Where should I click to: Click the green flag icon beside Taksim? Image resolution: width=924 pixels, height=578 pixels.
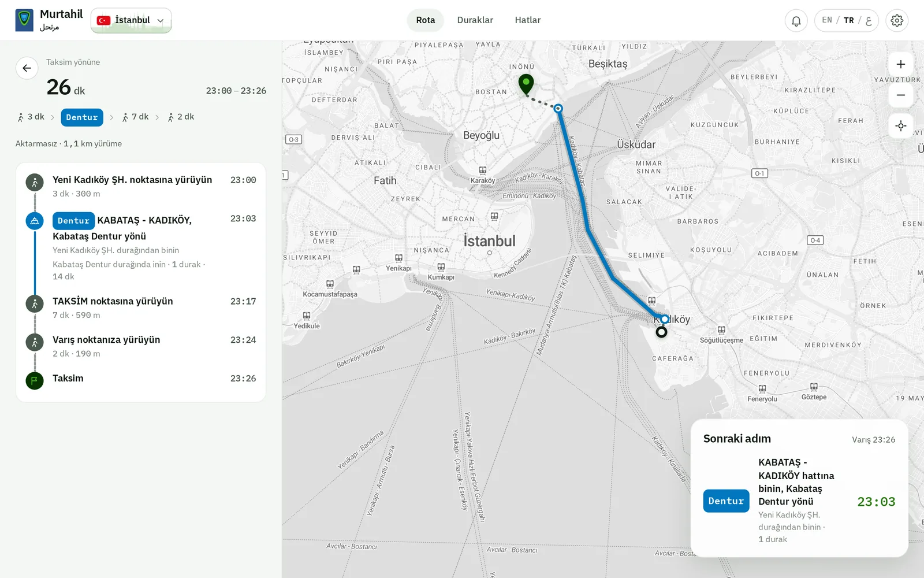[x=35, y=381]
